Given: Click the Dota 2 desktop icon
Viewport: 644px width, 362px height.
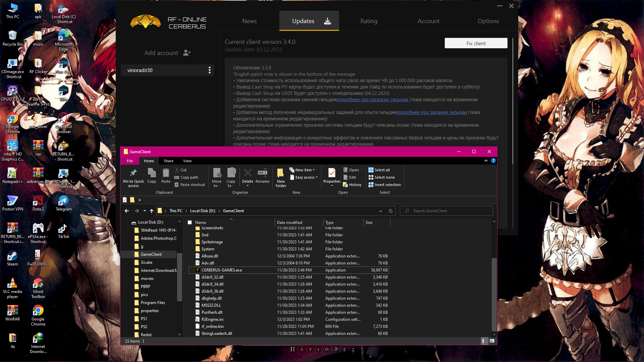Looking at the screenshot, I should pyautogui.click(x=38, y=203).
